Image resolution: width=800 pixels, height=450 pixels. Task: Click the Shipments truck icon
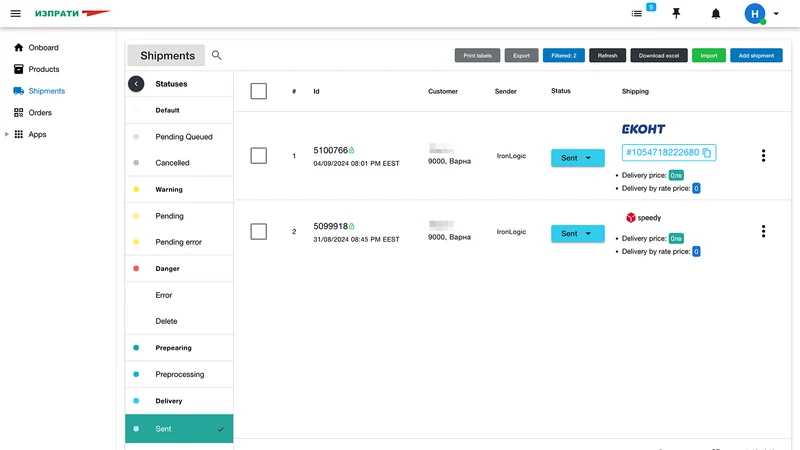[x=19, y=91]
